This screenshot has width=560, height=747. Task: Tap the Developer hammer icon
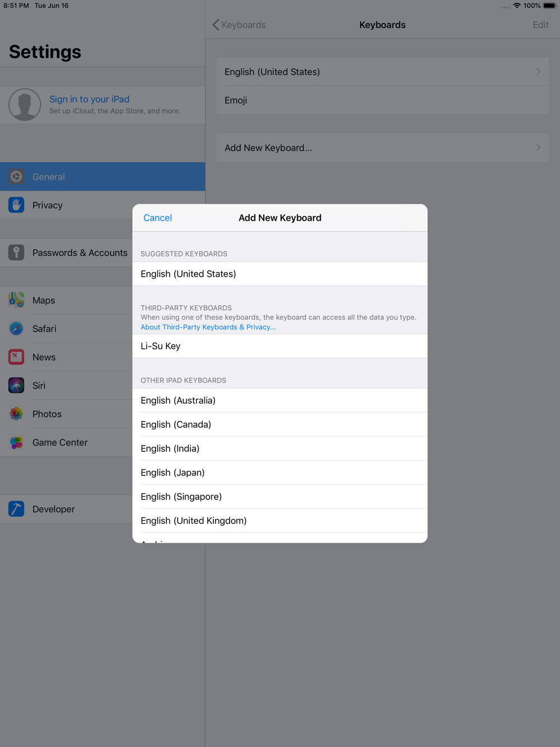[x=16, y=509]
